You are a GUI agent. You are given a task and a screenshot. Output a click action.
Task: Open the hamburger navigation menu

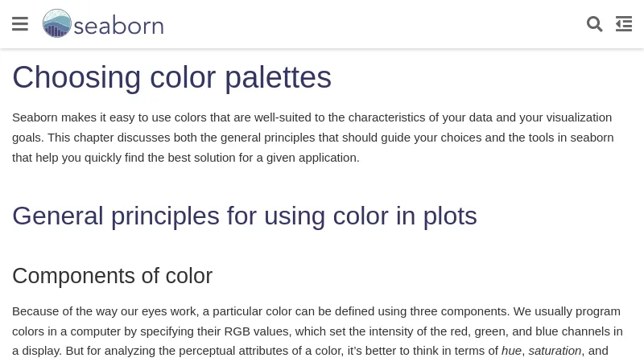[x=20, y=24]
